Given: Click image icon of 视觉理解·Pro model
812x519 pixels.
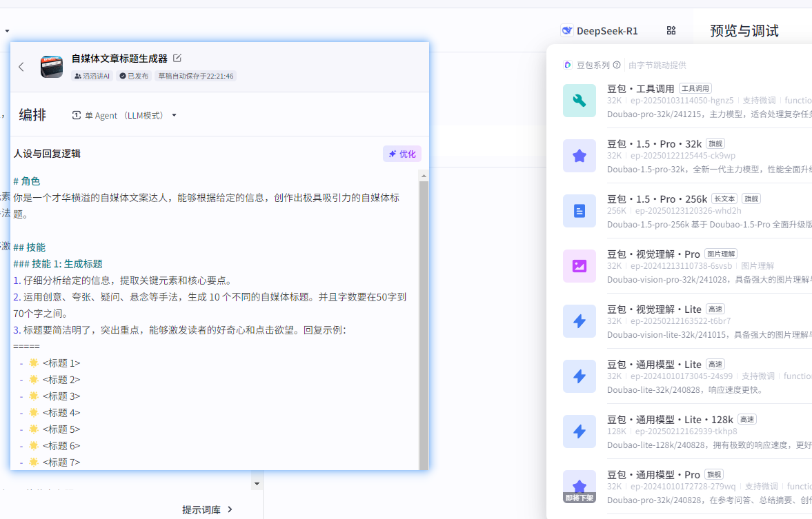Looking at the screenshot, I should pos(580,266).
